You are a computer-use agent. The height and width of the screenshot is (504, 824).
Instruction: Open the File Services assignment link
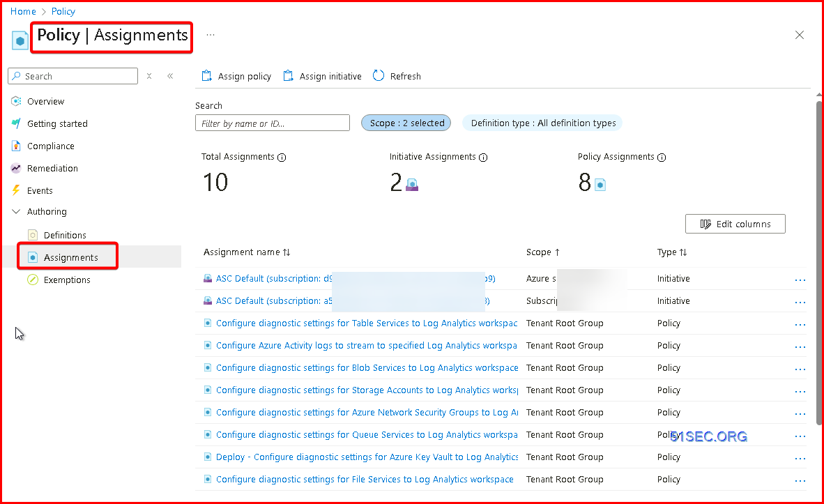click(365, 480)
